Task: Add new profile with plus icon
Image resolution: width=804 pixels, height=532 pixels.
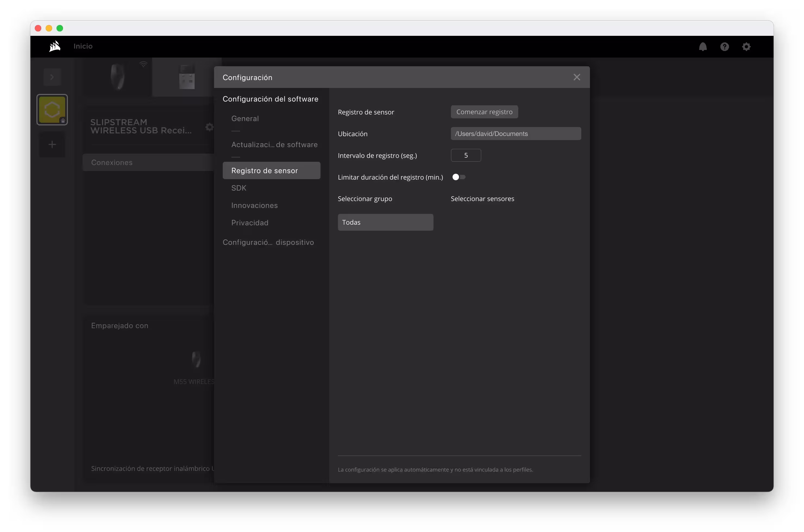Action: coord(52,144)
